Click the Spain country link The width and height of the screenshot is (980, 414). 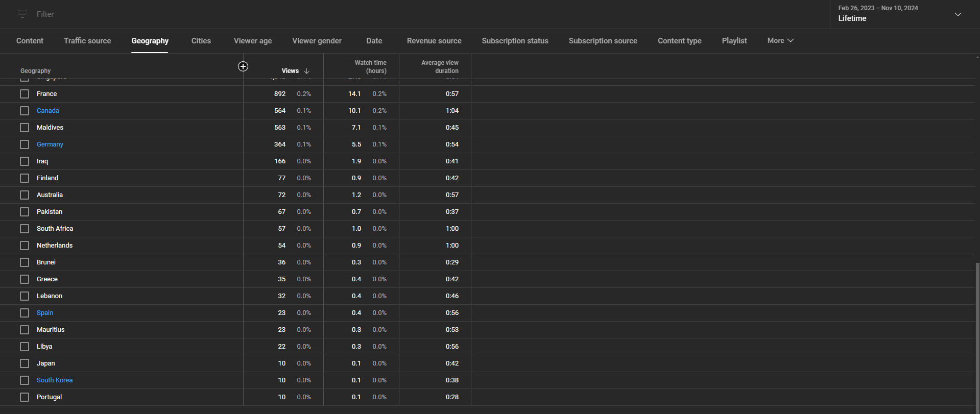(45, 313)
